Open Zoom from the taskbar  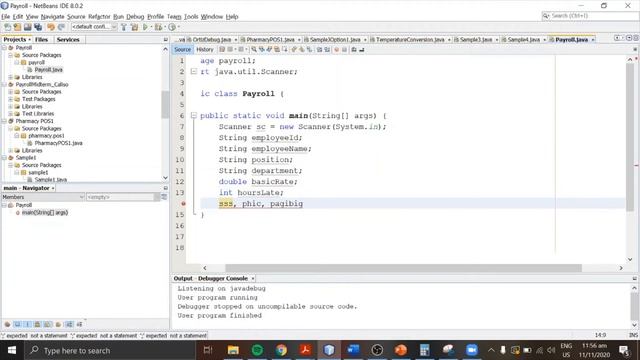tap(472, 350)
